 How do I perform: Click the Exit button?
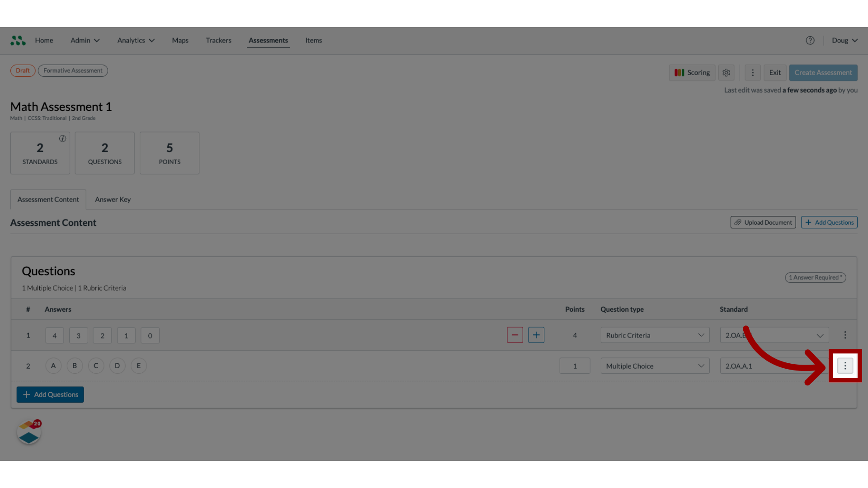[x=775, y=73]
